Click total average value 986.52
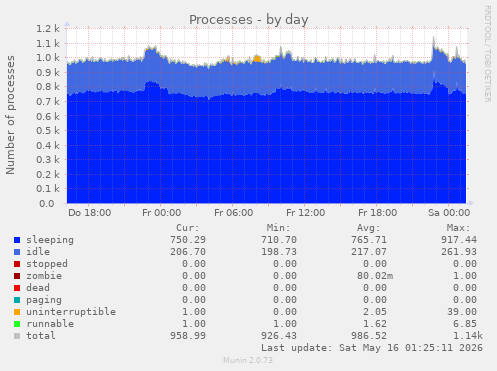This screenshot has height=371, width=497. pyautogui.click(x=369, y=336)
